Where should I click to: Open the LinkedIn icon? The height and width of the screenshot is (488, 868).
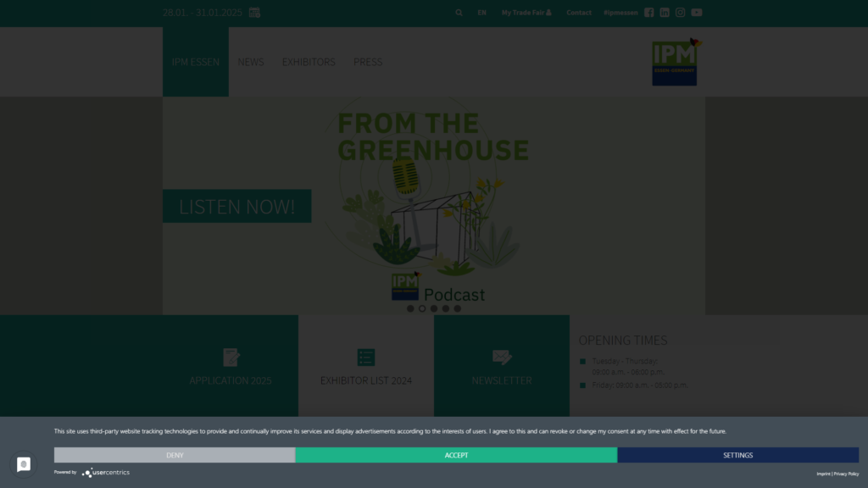665,12
